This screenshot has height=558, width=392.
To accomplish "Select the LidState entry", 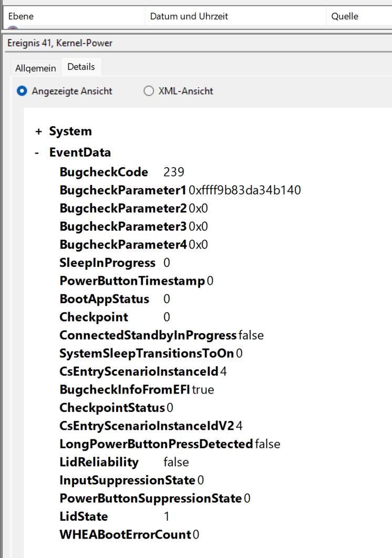I will (84, 516).
